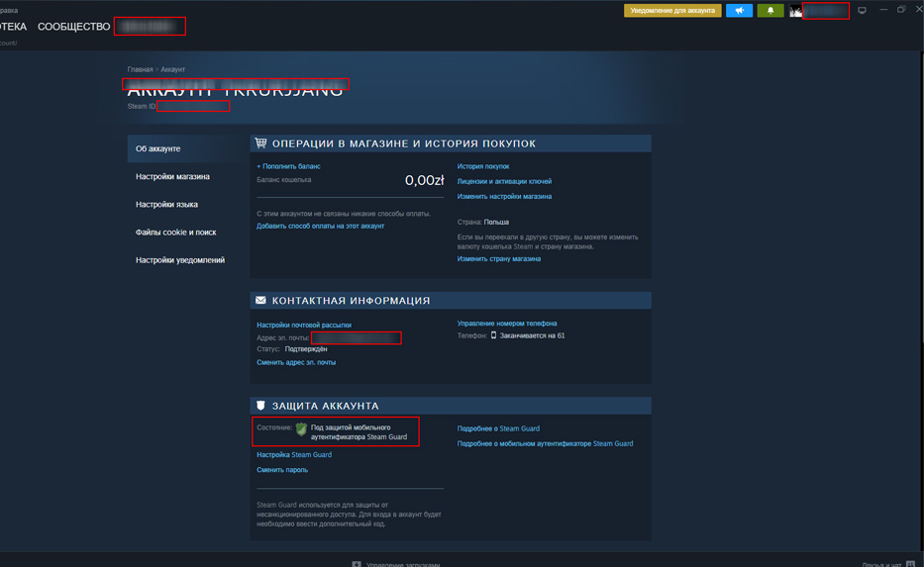The image size is (924, 567).
Task: Click the green Steam Guard shield status icon
Action: [x=301, y=429]
